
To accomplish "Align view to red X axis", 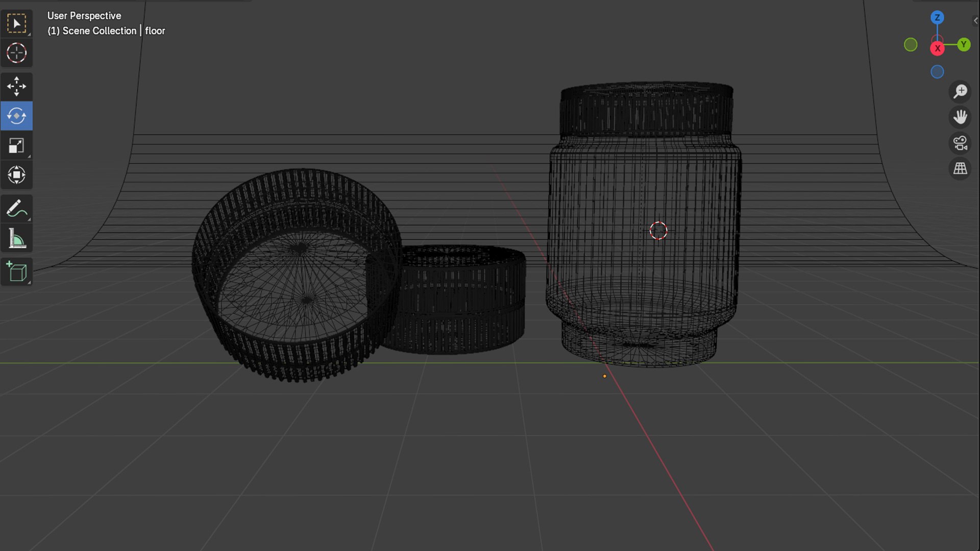I will click(x=937, y=48).
